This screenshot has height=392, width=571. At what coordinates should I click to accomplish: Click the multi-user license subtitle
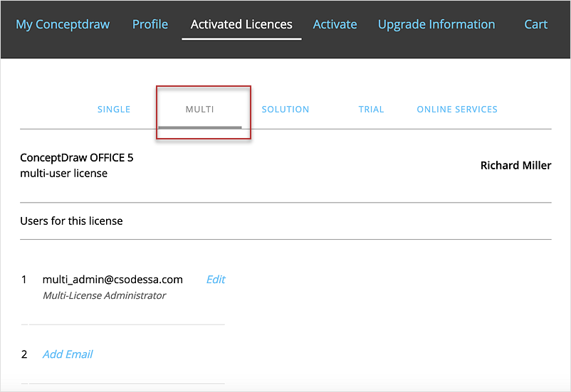coord(64,174)
